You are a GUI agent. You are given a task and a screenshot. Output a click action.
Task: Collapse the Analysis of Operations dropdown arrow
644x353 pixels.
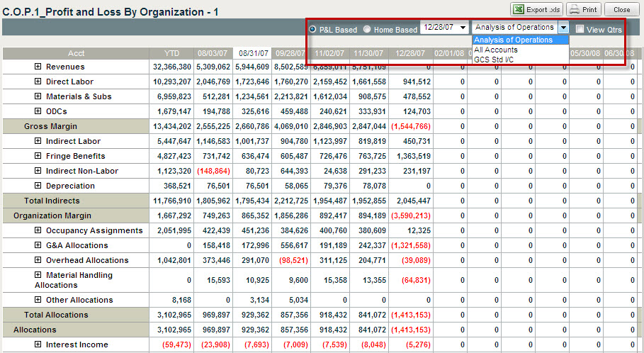tap(563, 28)
